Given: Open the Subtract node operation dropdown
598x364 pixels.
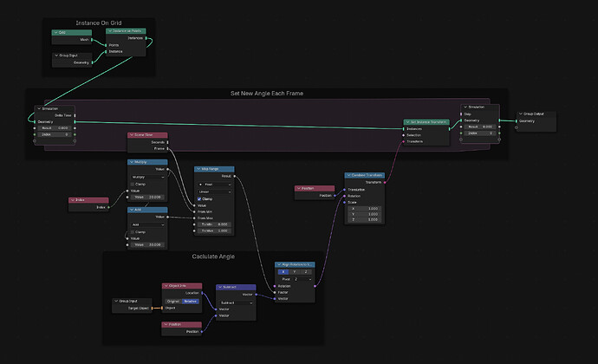Looking at the screenshot, I should 236,303.
